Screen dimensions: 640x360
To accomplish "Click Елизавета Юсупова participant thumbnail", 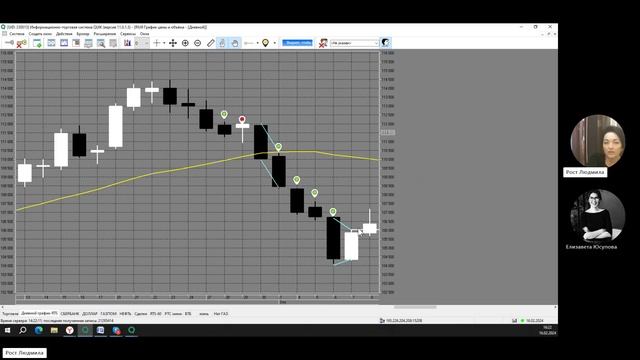I will [x=598, y=216].
